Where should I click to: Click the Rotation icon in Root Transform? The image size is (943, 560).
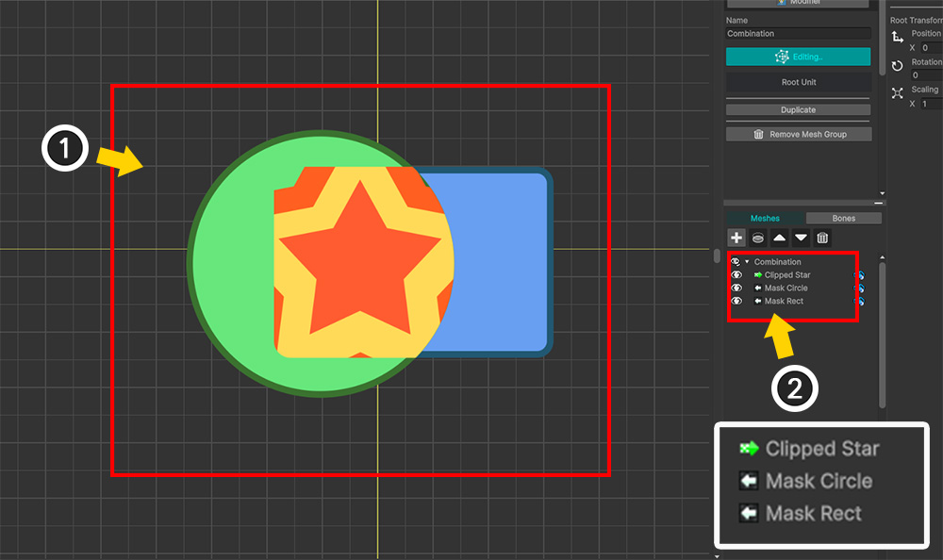click(898, 66)
